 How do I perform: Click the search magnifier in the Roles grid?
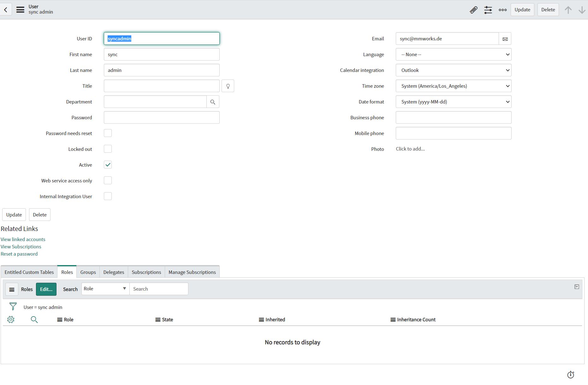click(x=34, y=319)
